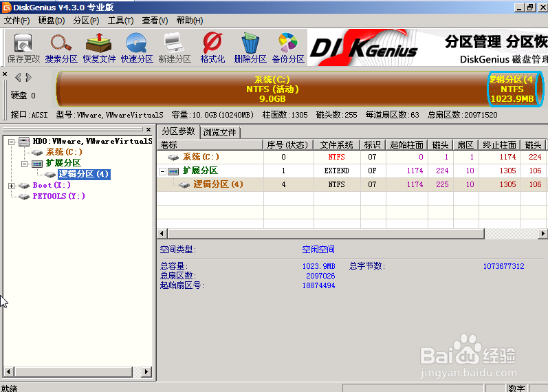
Task: Close the left tree panel
Action: pyautogui.click(x=149, y=129)
